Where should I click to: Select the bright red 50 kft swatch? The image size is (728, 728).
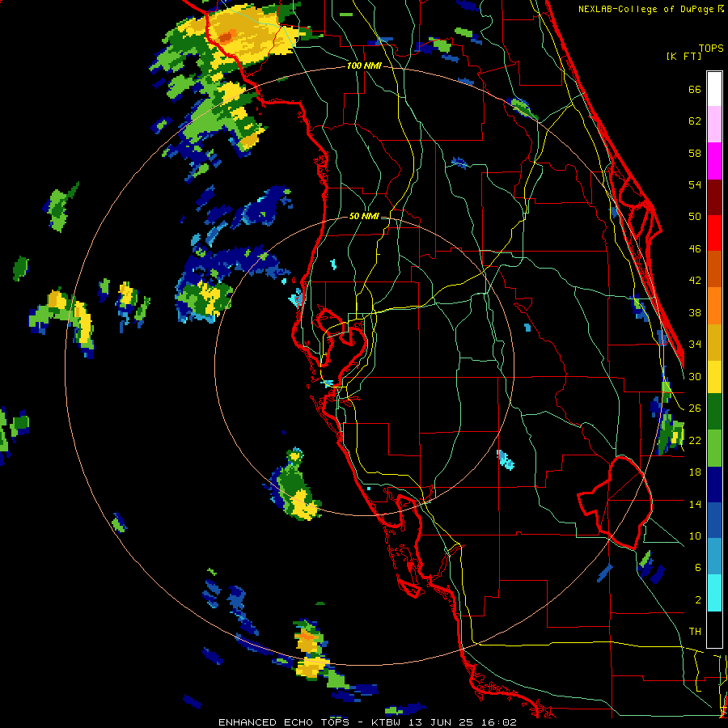coord(714,233)
